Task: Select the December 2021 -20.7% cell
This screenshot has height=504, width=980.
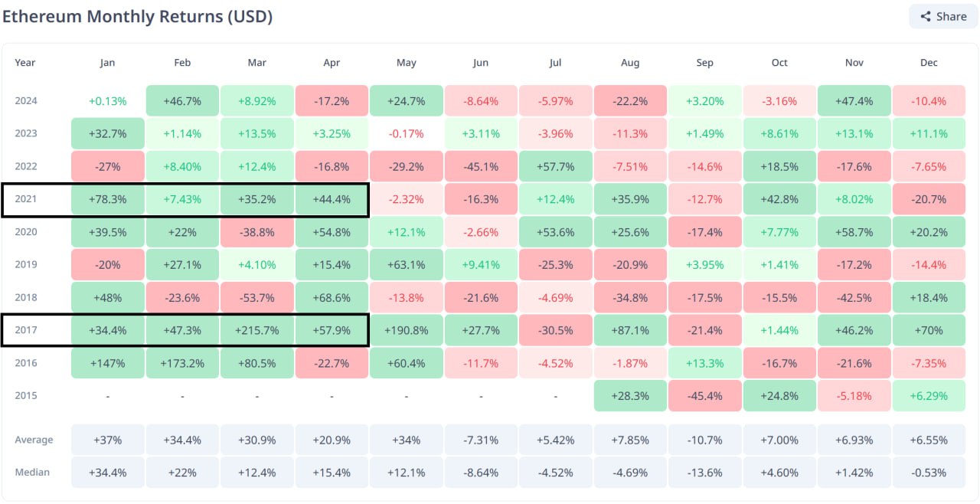Action: (x=929, y=198)
